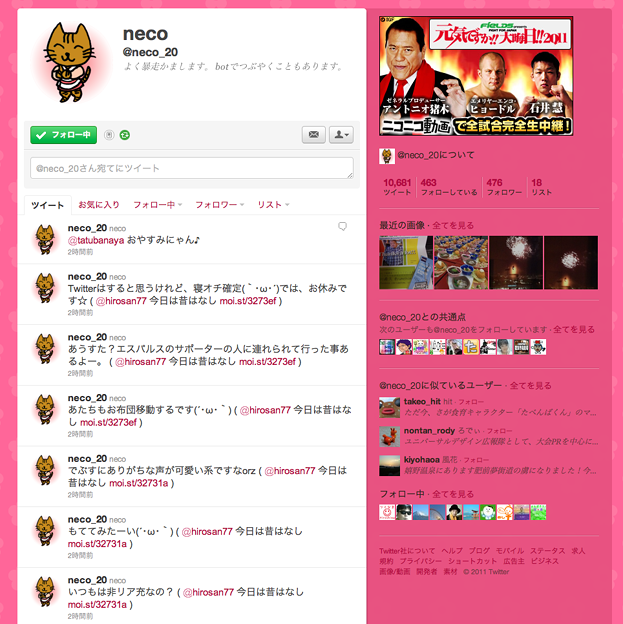The width and height of the screenshot is (623, 624).
Task: Click nontan_rody's orange toy avatar
Action: point(389,437)
